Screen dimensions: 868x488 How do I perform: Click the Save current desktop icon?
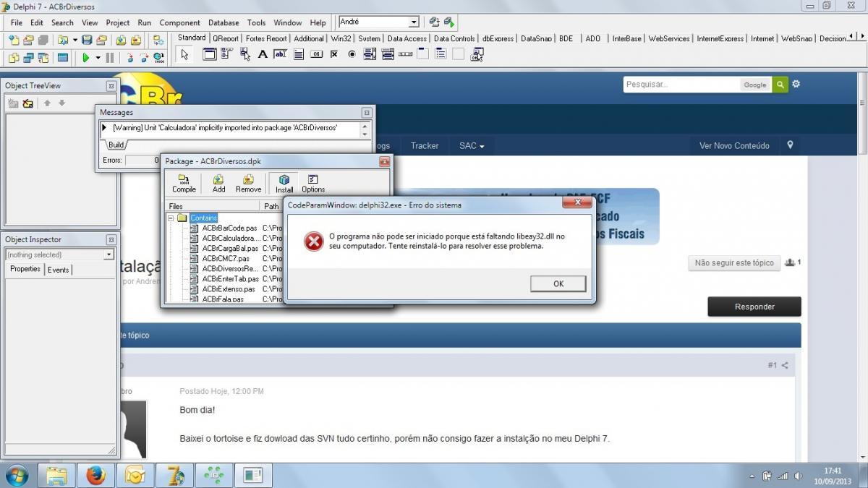click(434, 22)
